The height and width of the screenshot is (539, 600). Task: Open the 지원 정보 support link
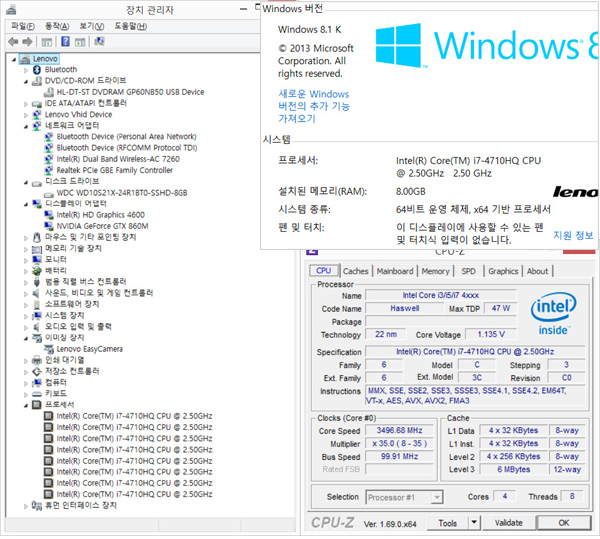pyautogui.click(x=573, y=236)
